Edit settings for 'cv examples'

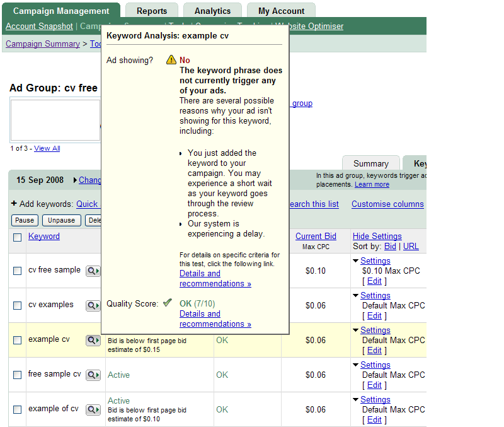click(374, 315)
